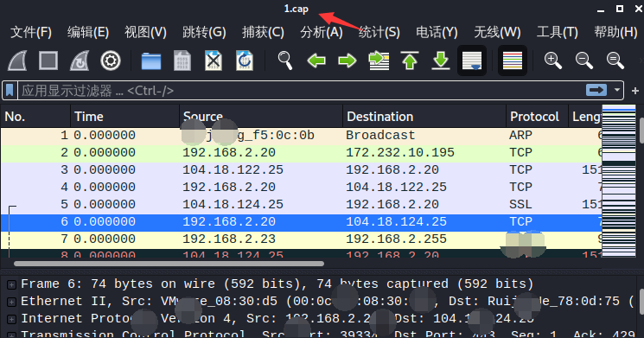Zoom out main window text
Screen dimensions: 644x338
[584, 61]
